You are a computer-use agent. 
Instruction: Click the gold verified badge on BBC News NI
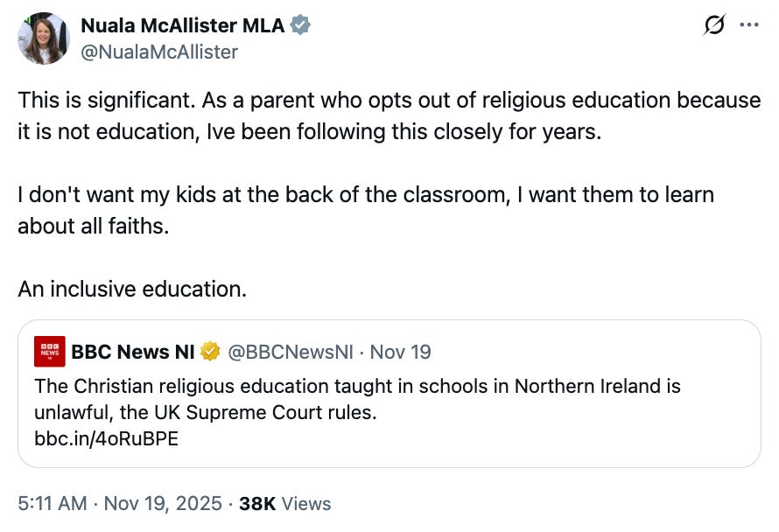(x=209, y=352)
